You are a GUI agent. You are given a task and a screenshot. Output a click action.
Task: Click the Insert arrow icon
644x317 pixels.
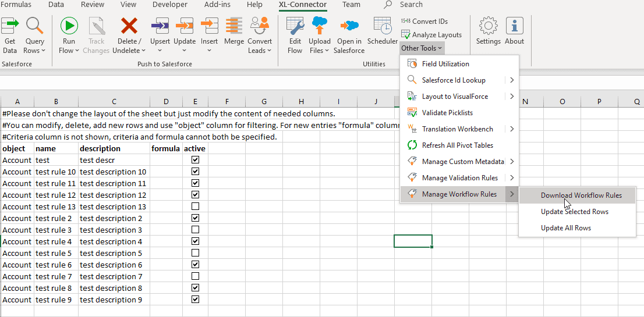pyautogui.click(x=209, y=26)
